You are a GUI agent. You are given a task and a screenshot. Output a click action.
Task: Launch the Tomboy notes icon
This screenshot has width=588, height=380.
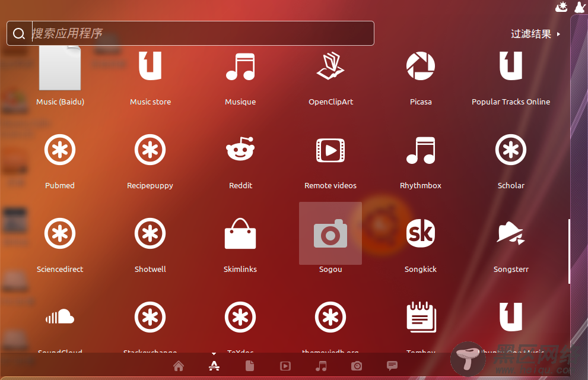pos(421,317)
